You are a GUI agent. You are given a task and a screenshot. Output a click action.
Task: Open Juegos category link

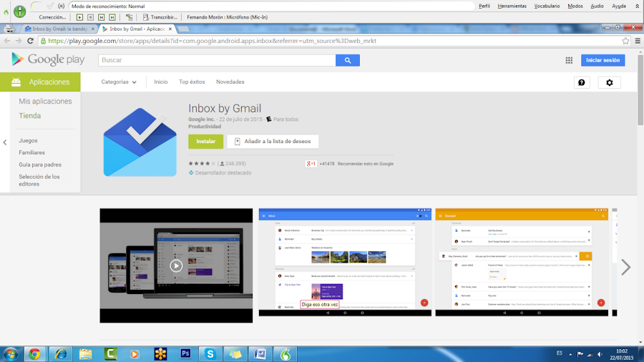pyautogui.click(x=28, y=140)
